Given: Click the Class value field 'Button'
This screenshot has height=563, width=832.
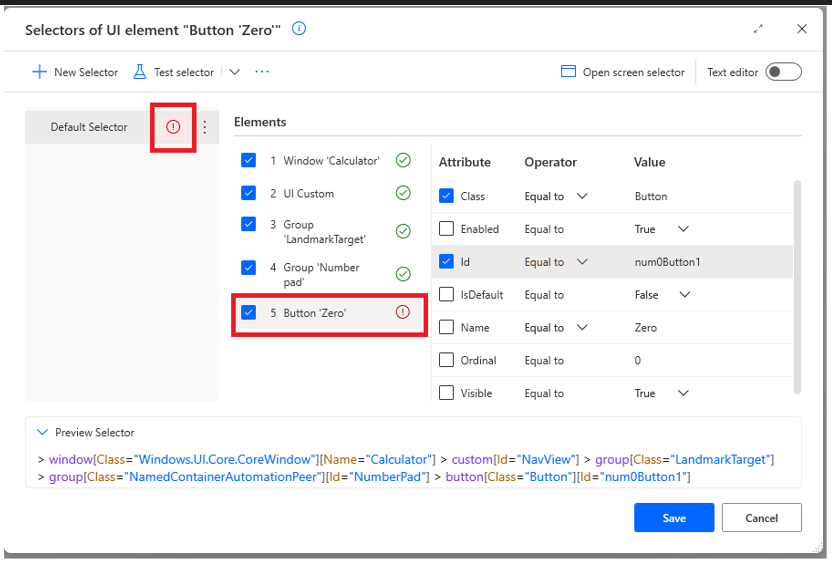Looking at the screenshot, I should [651, 196].
